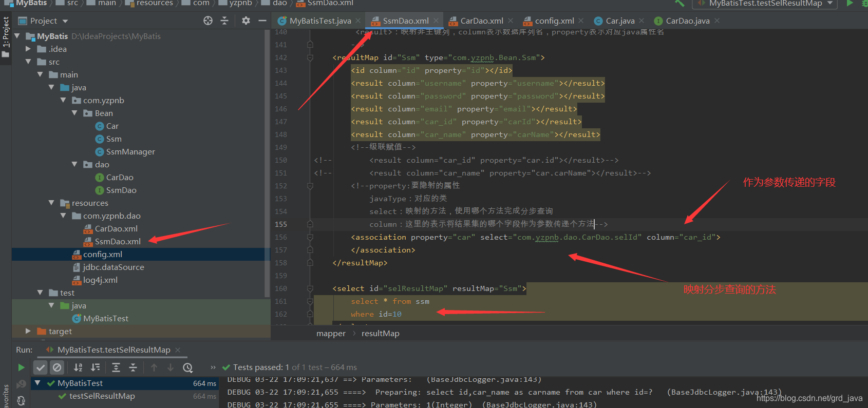The height and width of the screenshot is (408, 868).
Task: Click the locate current file target icon
Action: pyautogui.click(x=208, y=21)
